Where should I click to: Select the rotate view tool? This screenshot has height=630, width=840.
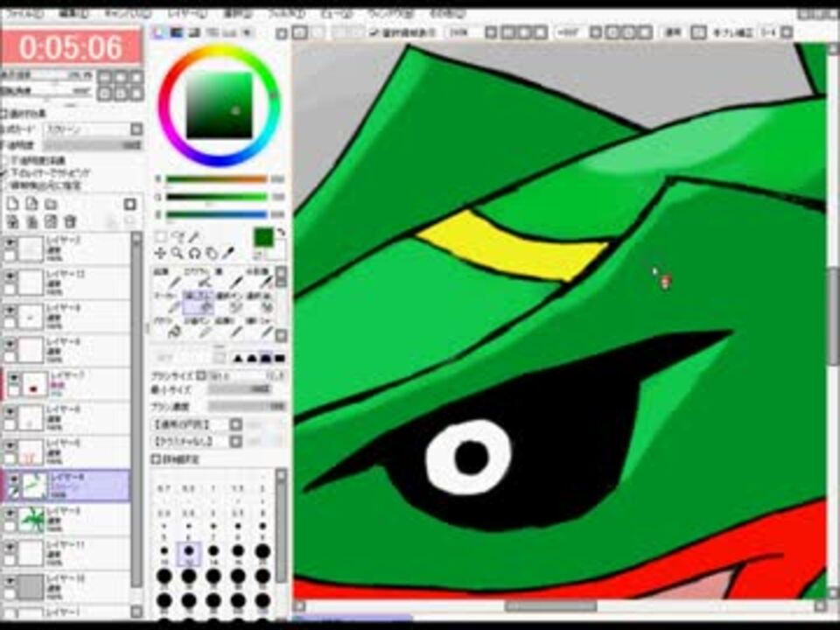pos(194,253)
